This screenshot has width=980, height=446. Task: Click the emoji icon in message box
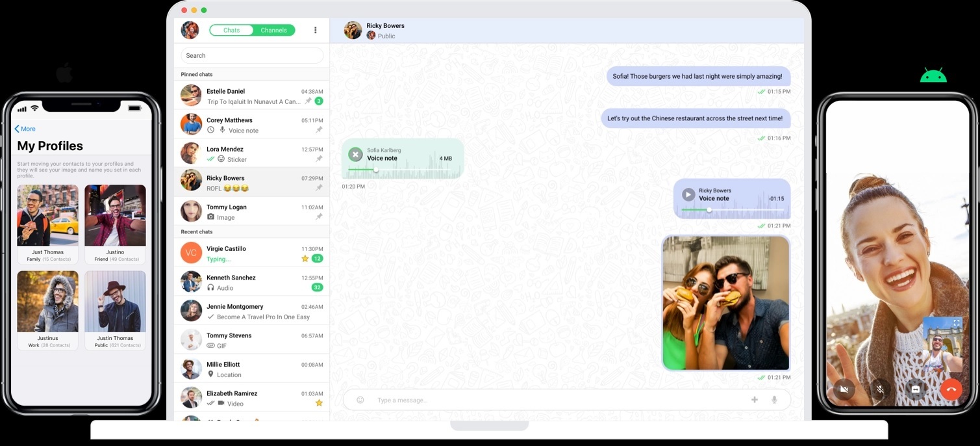pos(360,400)
